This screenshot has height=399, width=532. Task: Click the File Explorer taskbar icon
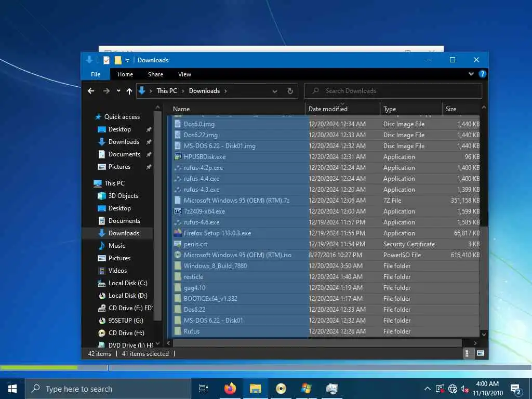tap(255, 389)
